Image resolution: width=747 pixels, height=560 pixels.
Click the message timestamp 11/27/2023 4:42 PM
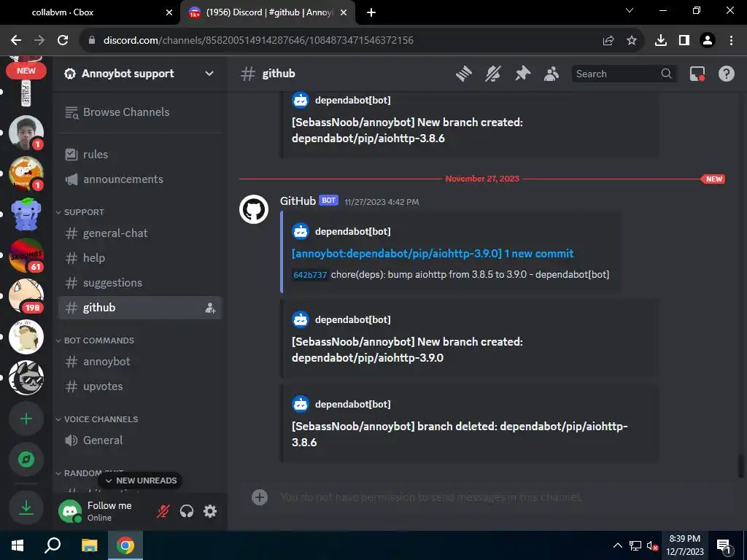click(x=382, y=202)
